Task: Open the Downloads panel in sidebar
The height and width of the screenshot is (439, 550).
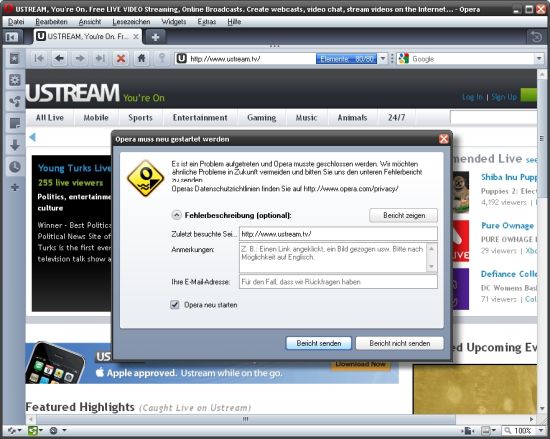Action: pyautogui.click(x=15, y=145)
